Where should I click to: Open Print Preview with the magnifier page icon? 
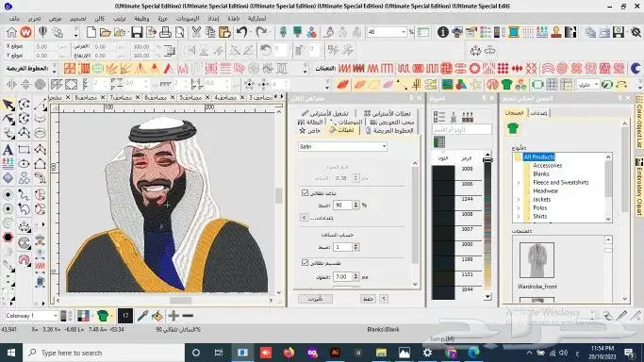pos(179,32)
